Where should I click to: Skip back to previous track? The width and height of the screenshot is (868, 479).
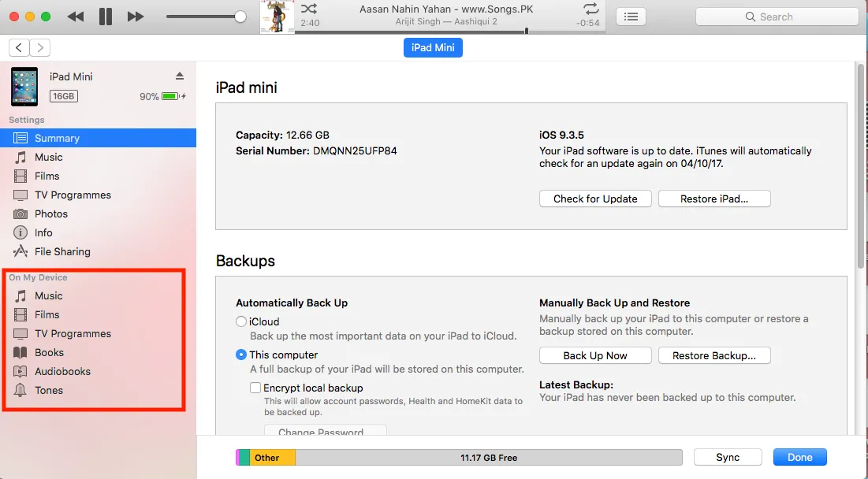coord(75,17)
